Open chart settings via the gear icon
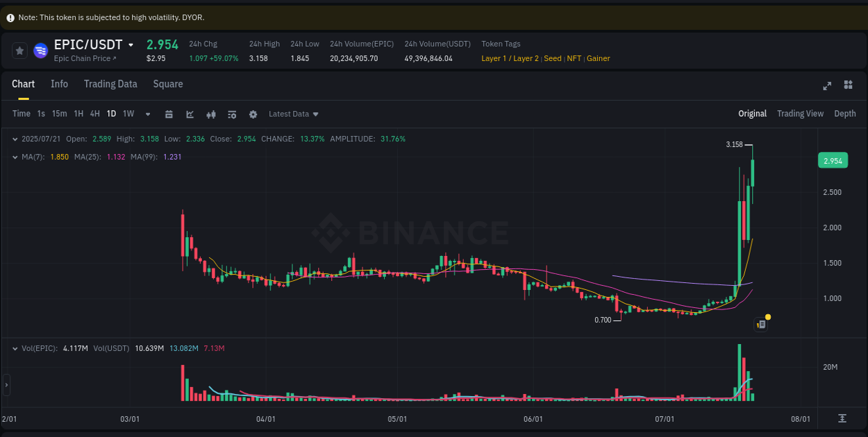The image size is (868, 437). (x=253, y=114)
